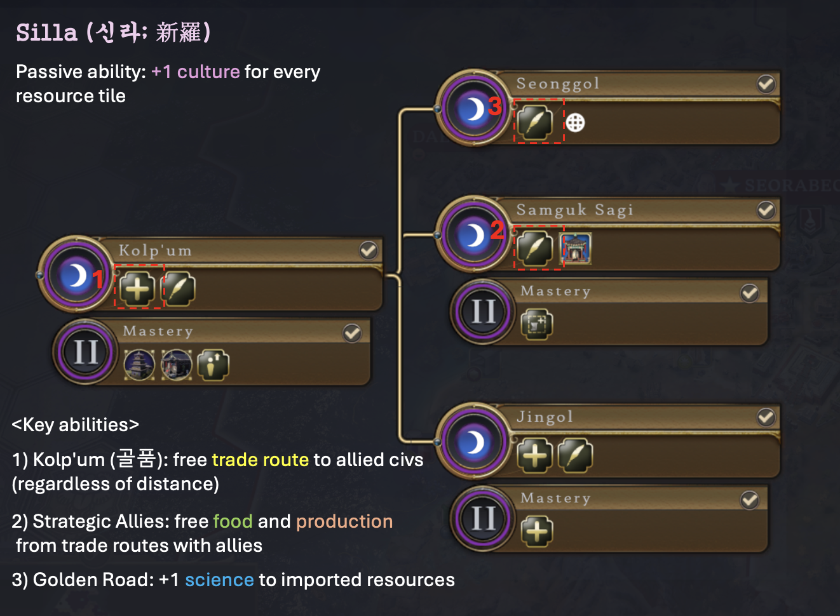Click the white globe icon in Seonggol

point(575,123)
